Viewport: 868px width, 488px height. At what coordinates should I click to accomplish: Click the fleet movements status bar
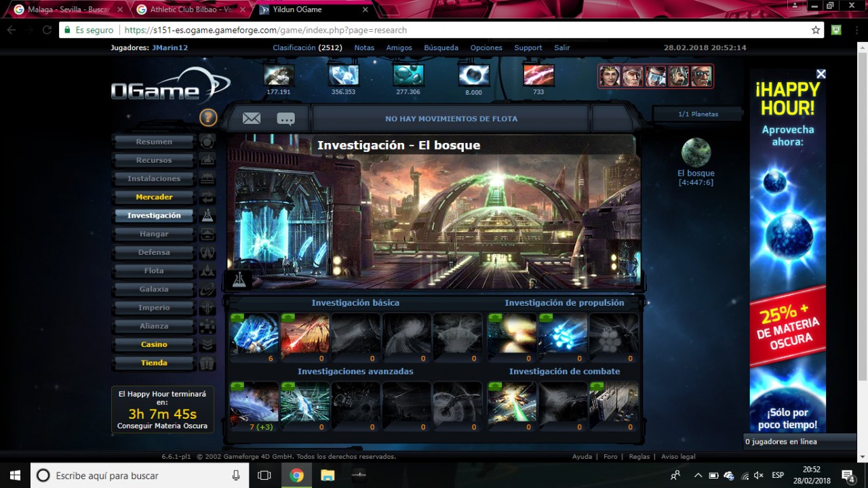(x=451, y=119)
